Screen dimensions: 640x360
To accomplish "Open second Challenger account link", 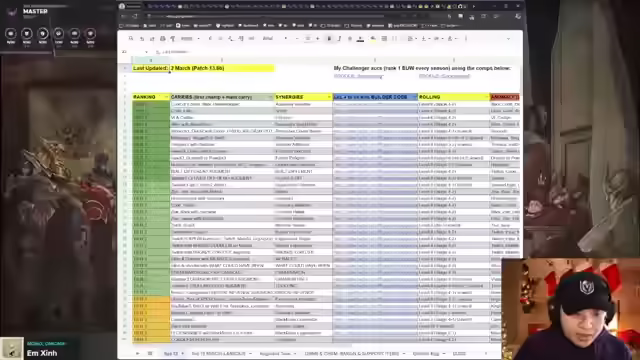I will point(444,76).
